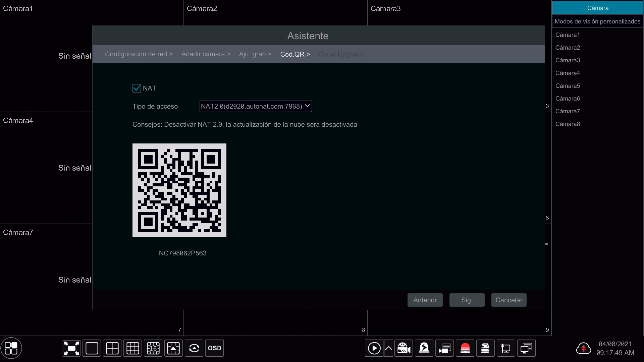
Task: Toggle OSD display button
Action: [215, 348]
